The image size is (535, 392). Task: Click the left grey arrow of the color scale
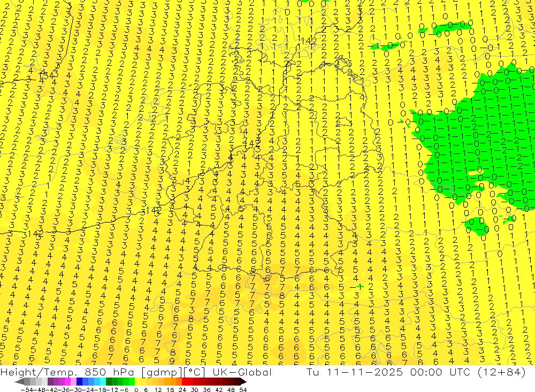[19, 381]
